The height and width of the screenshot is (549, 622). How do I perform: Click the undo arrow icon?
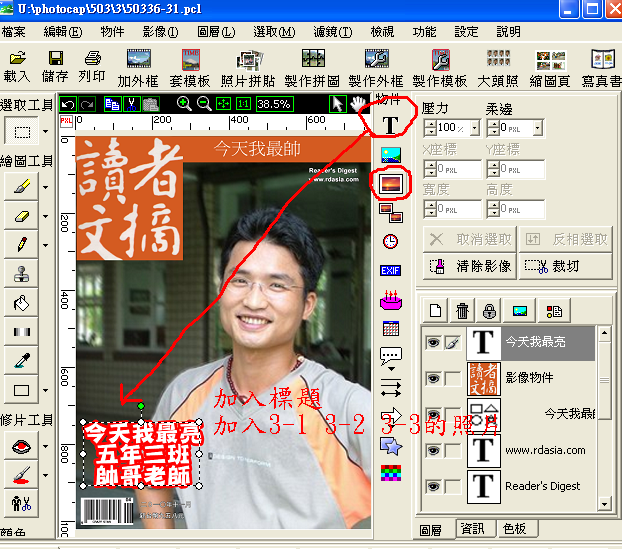point(68,103)
